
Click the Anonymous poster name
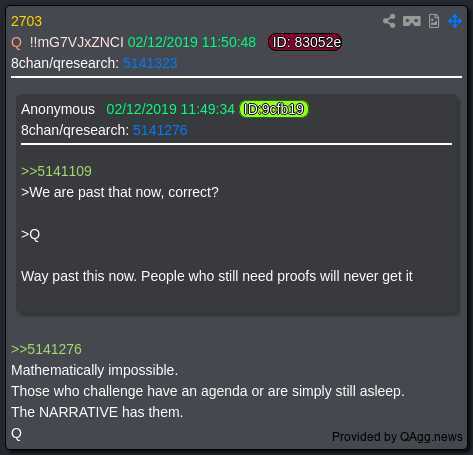58,109
